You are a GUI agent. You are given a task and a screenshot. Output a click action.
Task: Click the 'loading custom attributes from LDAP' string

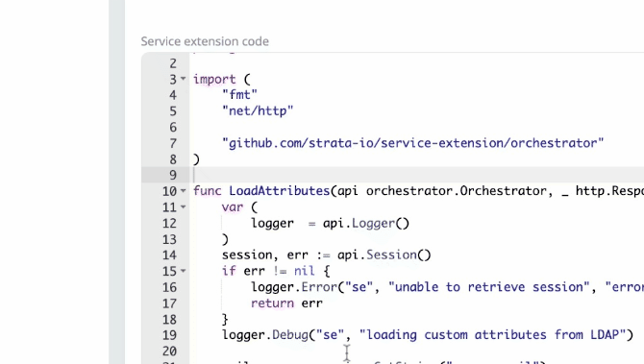[x=492, y=335]
